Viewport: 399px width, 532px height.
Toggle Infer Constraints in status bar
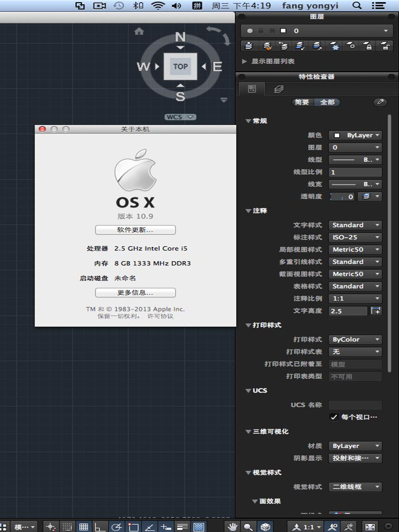[51, 527]
